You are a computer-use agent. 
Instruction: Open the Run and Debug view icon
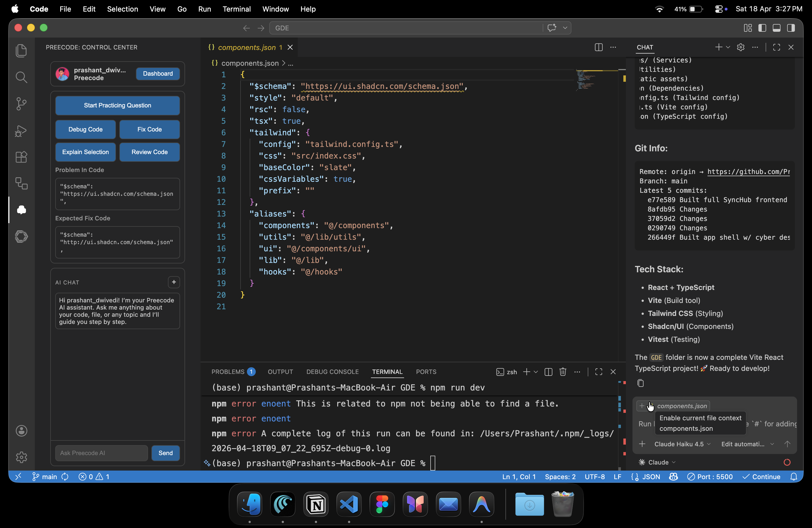21,131
